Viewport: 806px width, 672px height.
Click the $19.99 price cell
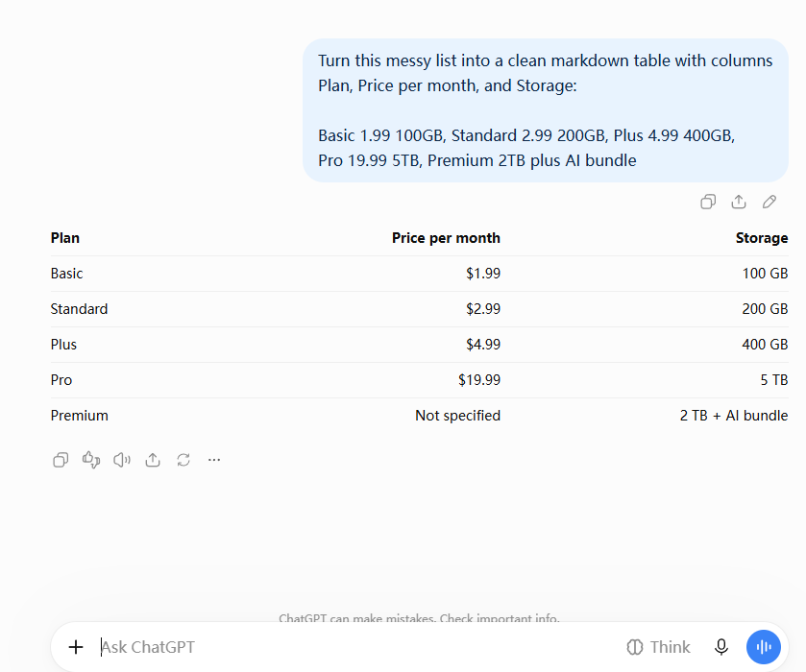[x=479, y=379]
